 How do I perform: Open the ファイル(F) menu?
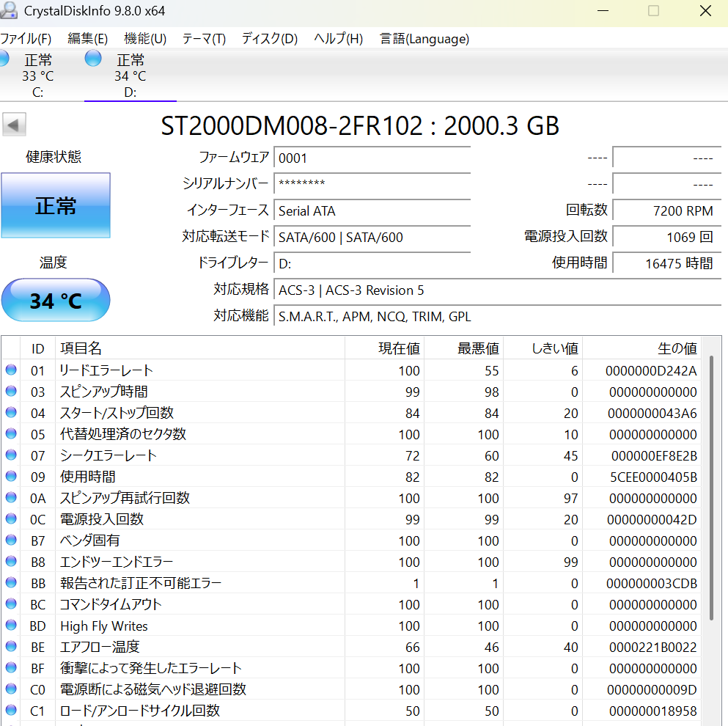pyautogui.click(x=26, y=39)
